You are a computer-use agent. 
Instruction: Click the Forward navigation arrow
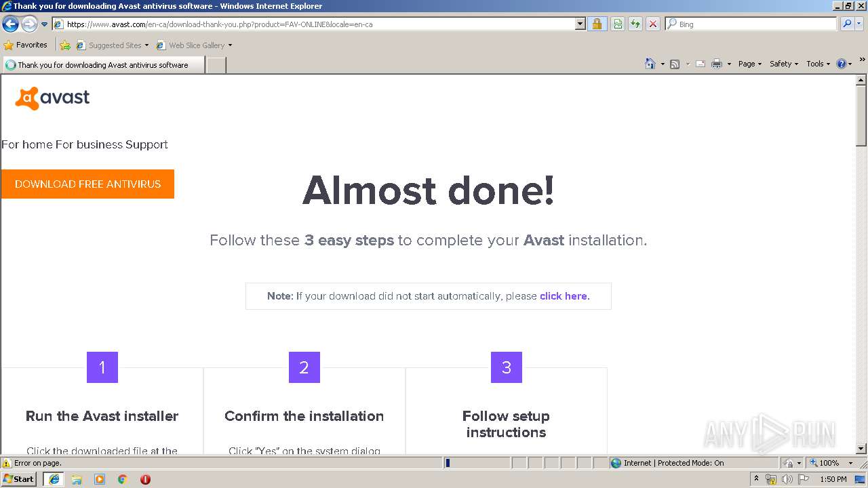click(x=29, y=24)
